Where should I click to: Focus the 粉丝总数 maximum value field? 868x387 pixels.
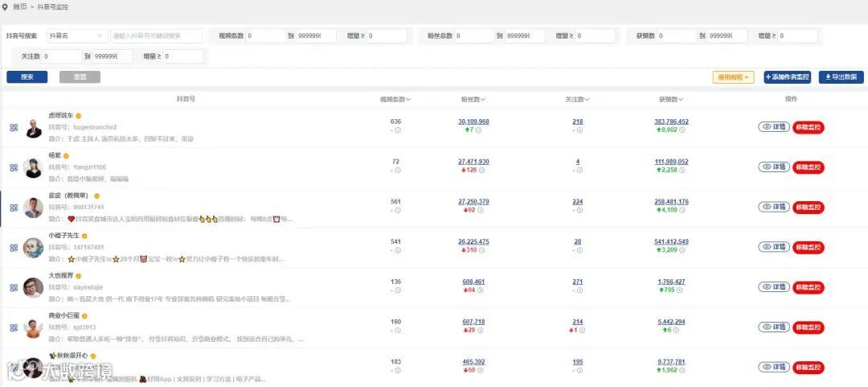coord(525,36)
